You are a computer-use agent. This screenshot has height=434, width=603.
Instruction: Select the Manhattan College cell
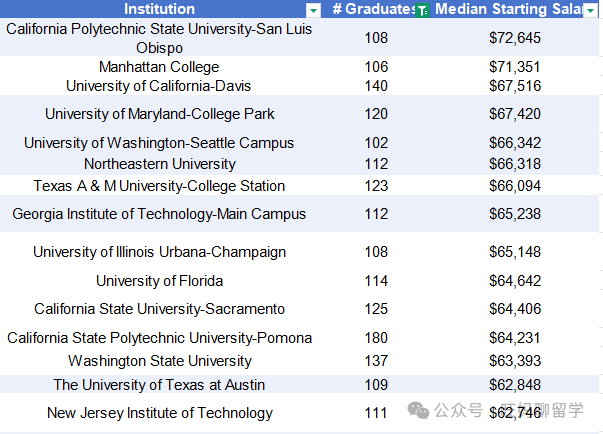(160, 67)
